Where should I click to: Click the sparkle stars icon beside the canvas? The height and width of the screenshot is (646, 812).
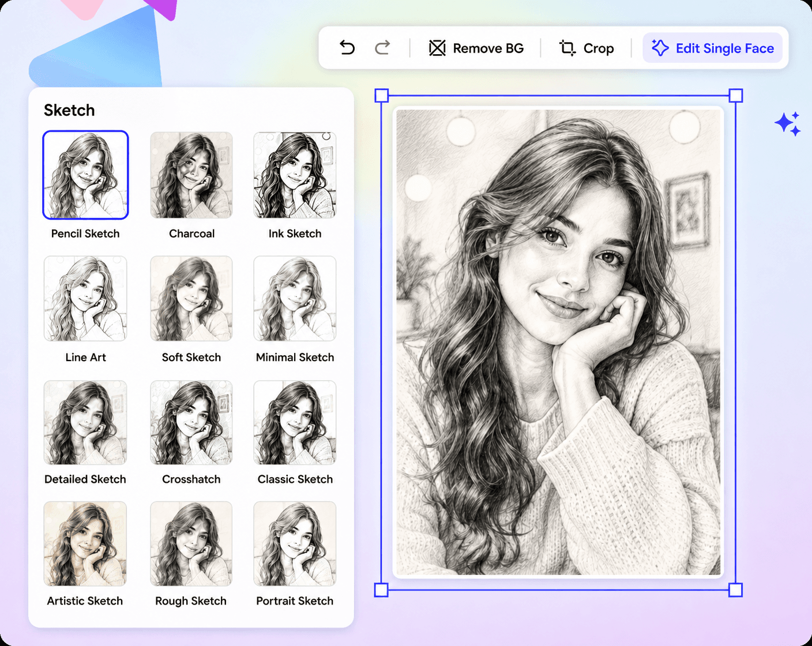(x=788, y=123)
